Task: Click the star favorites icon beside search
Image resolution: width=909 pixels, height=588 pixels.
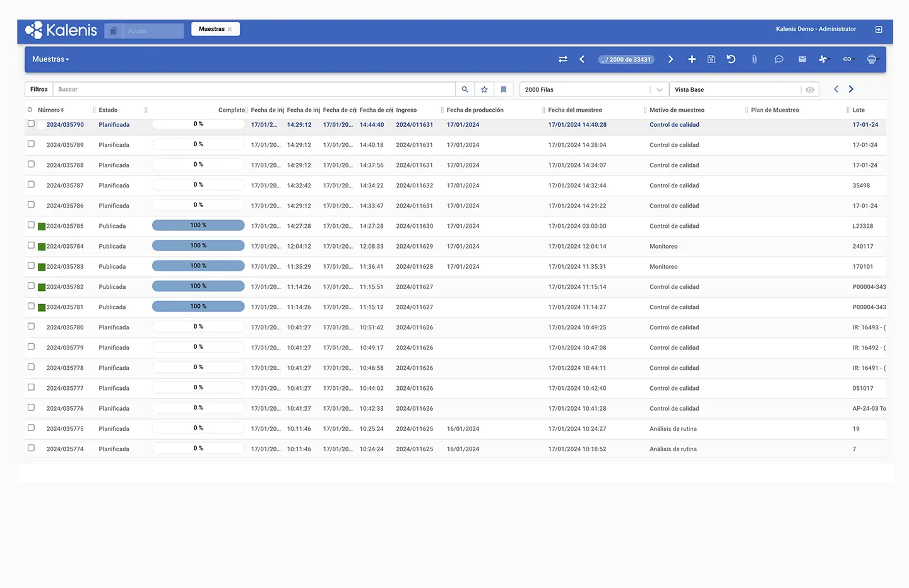Action: click(x=484, y=90)
